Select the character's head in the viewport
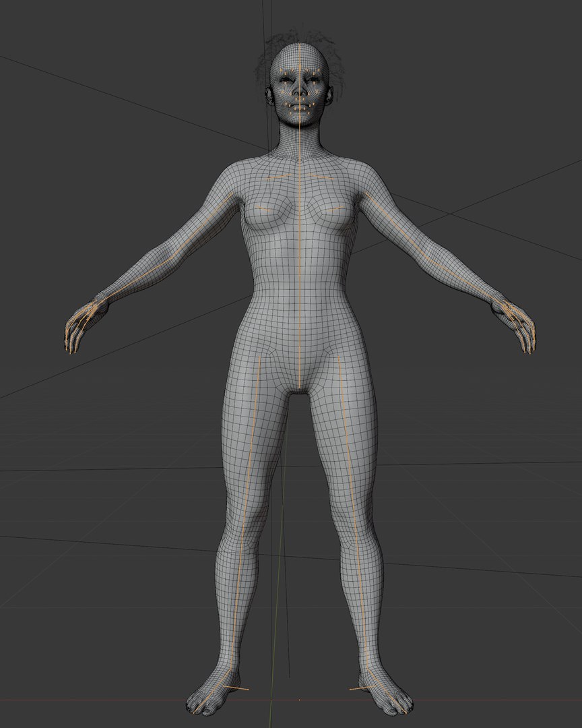Screen dimensions: 582x728 300,84
